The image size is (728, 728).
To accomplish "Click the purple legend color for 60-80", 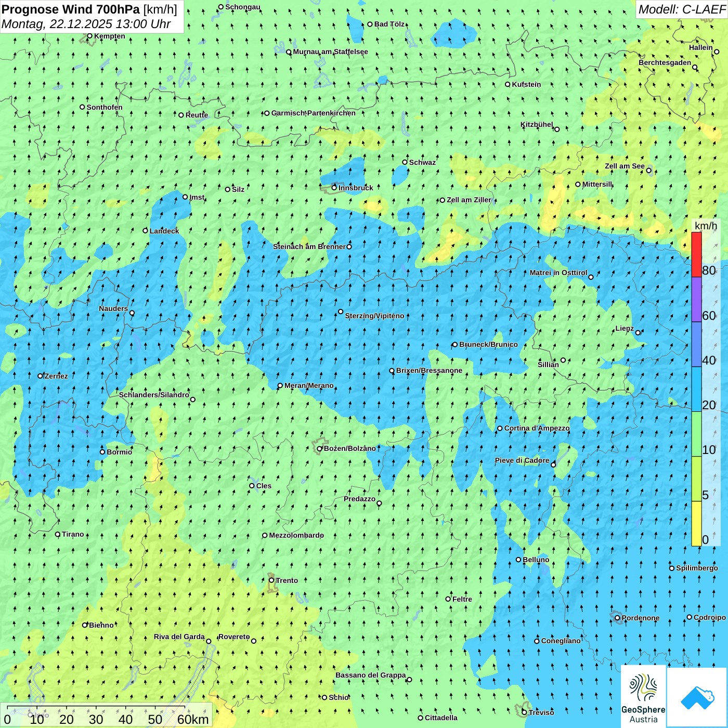I will pyautogui.click(x=696, y=300).
